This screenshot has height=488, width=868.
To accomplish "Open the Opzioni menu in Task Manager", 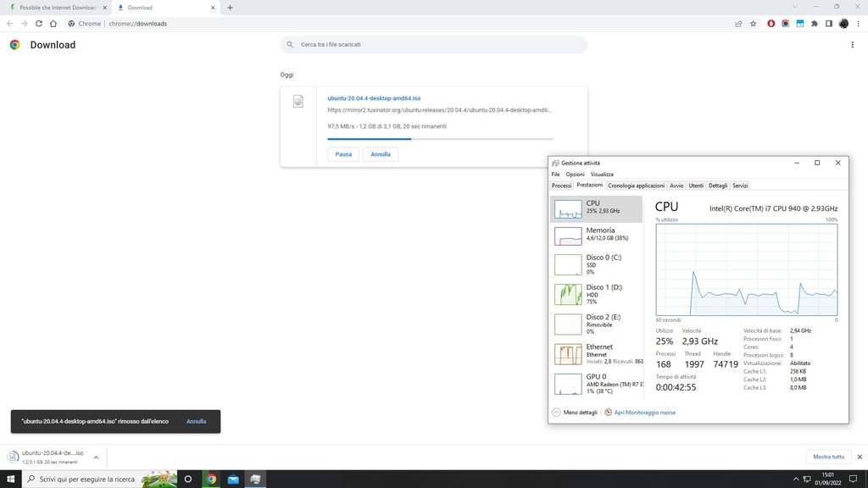I will [576, 175].
